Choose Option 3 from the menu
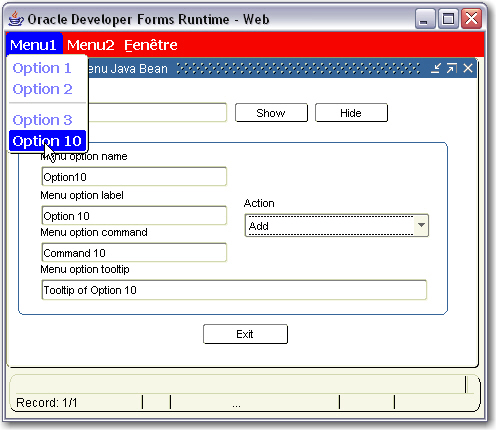This screenshot has height=430, width=496. pos(42,120)
